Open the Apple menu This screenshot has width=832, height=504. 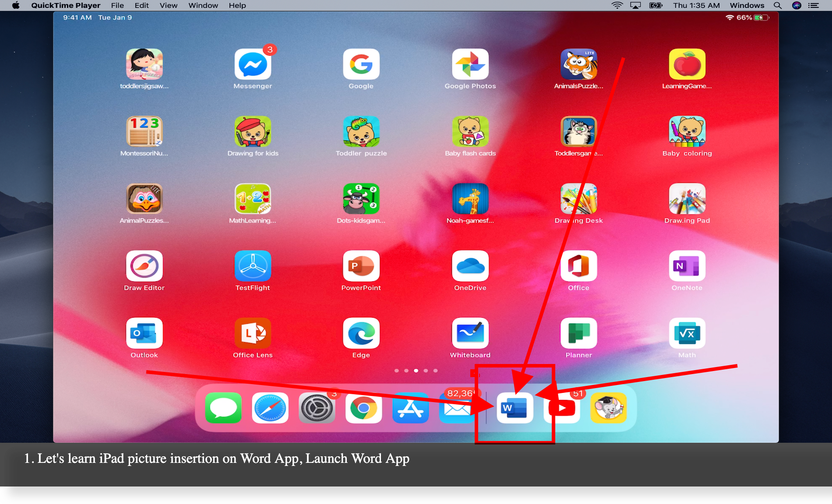pos(16,5)
